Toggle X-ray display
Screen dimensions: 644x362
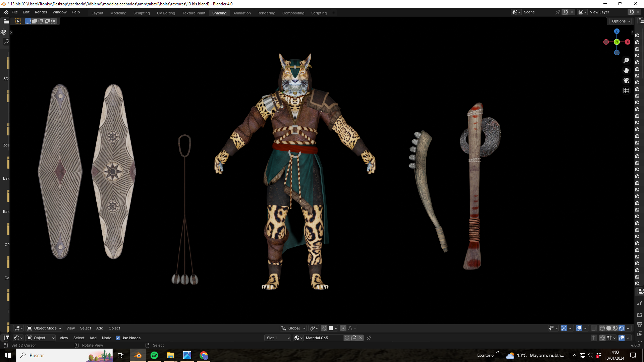tap(594, 328)
